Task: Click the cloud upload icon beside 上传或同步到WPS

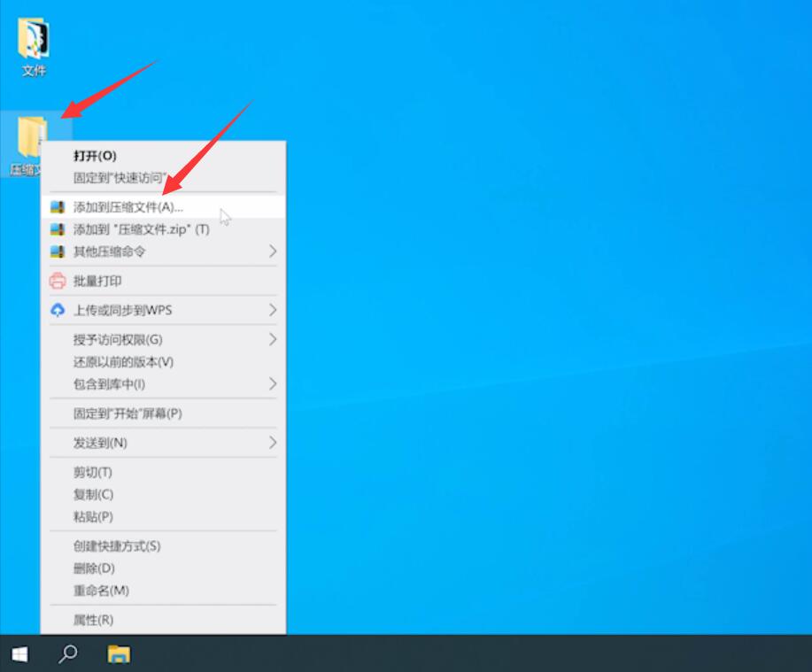Action: point(58,310)
